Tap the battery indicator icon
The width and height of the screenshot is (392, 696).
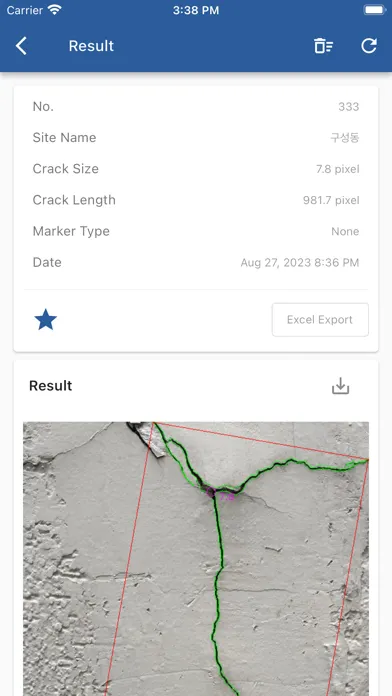point(375,10)
